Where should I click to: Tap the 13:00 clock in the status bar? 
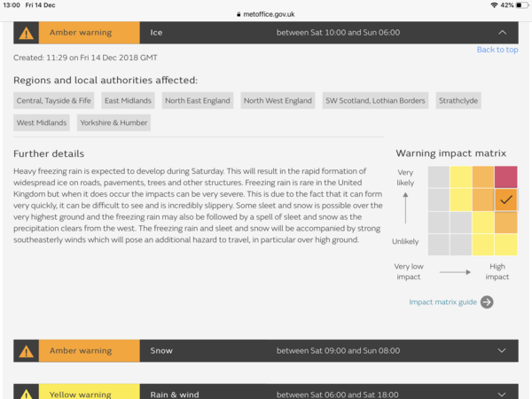(12, 5)
